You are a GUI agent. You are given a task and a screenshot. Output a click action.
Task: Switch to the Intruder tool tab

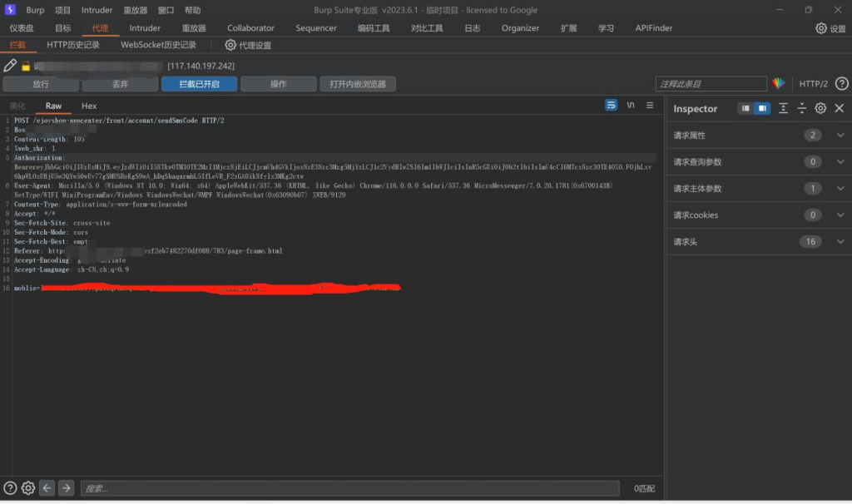[x=145, y=28]
